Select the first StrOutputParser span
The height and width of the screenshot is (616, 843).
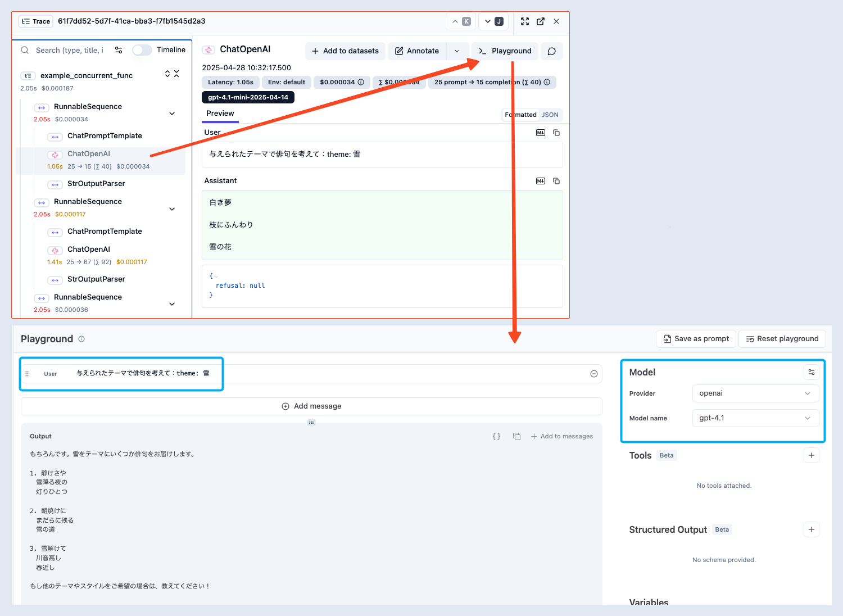point(96,184)
